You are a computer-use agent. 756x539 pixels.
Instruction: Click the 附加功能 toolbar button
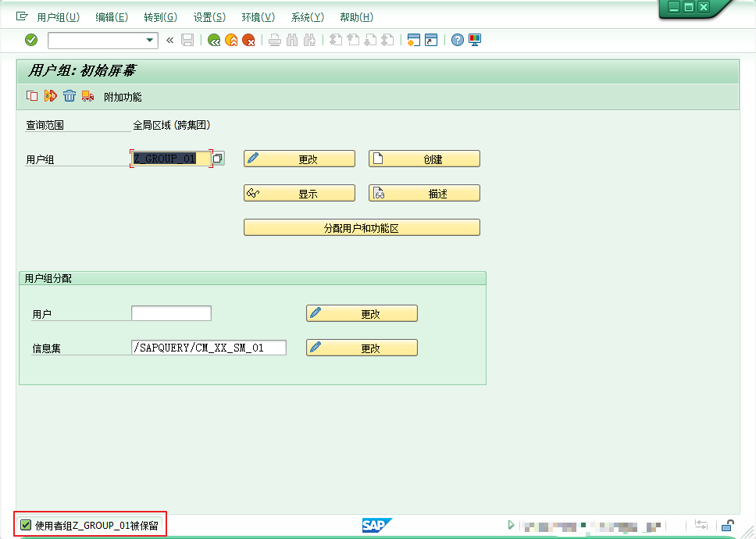[x=123, y=97]
